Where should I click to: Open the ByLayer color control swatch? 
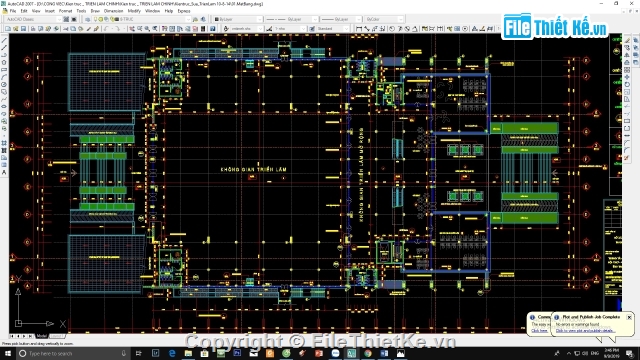(238, 19)
